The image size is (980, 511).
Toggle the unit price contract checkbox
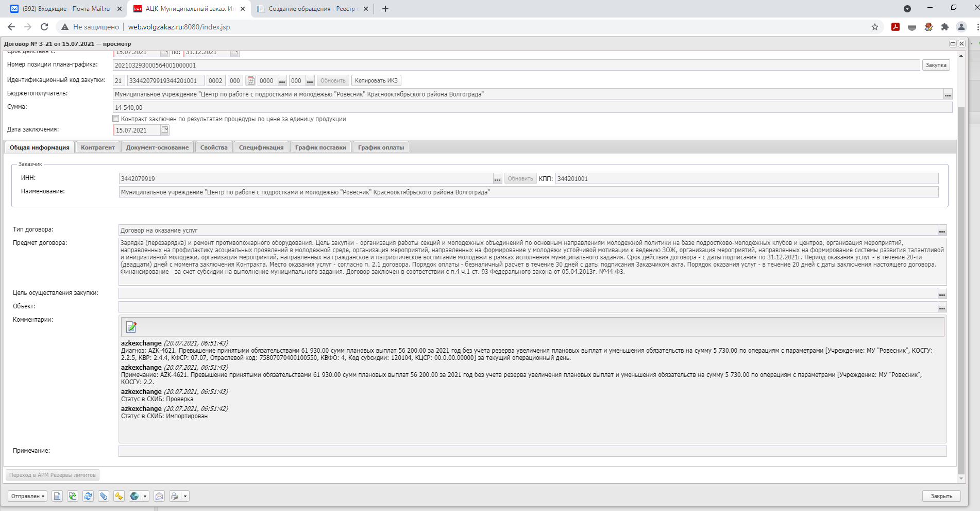point(116,119)
